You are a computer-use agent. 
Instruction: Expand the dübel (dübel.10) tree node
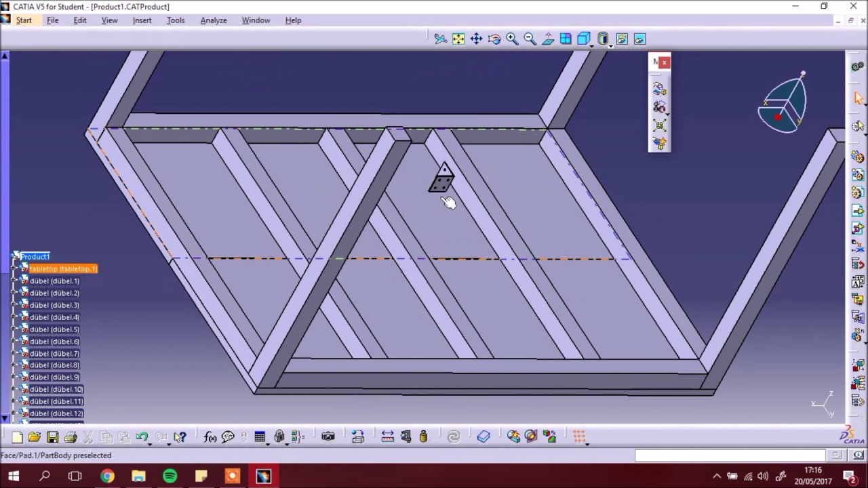(x=14, y=390)
